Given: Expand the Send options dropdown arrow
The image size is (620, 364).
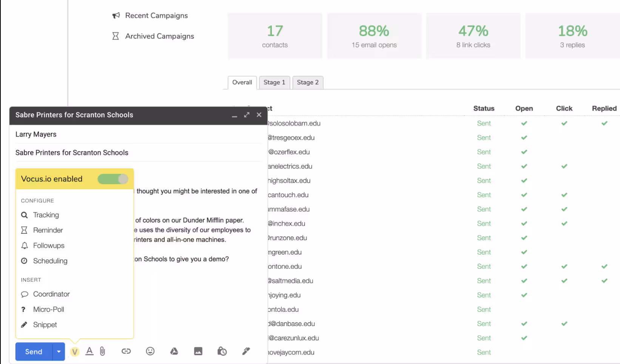Looking at the screenshot, I should (59, 352).
